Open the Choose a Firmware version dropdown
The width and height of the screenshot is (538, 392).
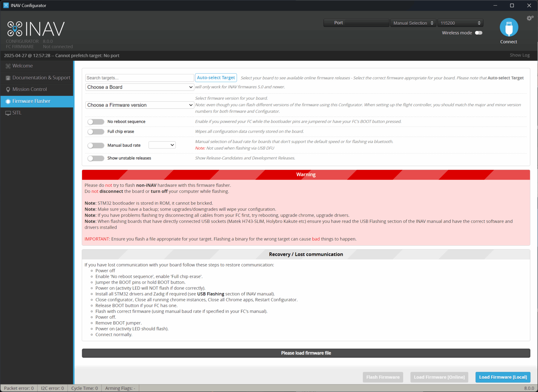pyautogui.click(x=139, y=105)
